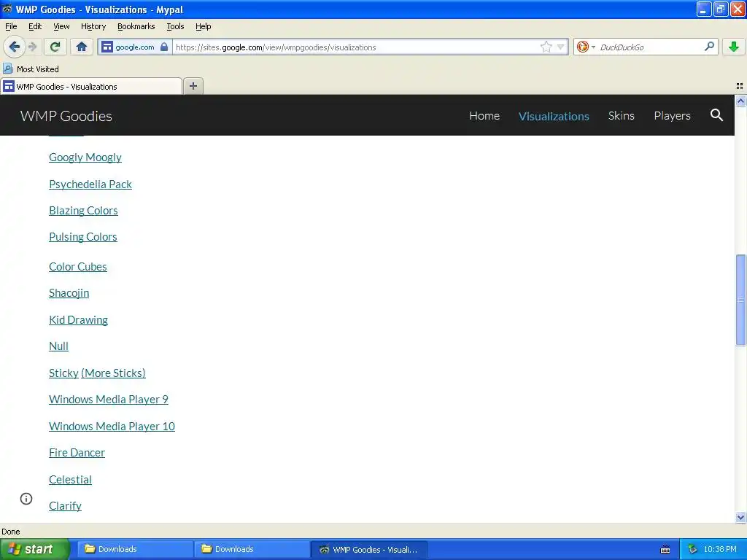Click the Most Visited bookmarks icon
The width and height of the screenshot is (747, 560).
click(x=8, y=69)
